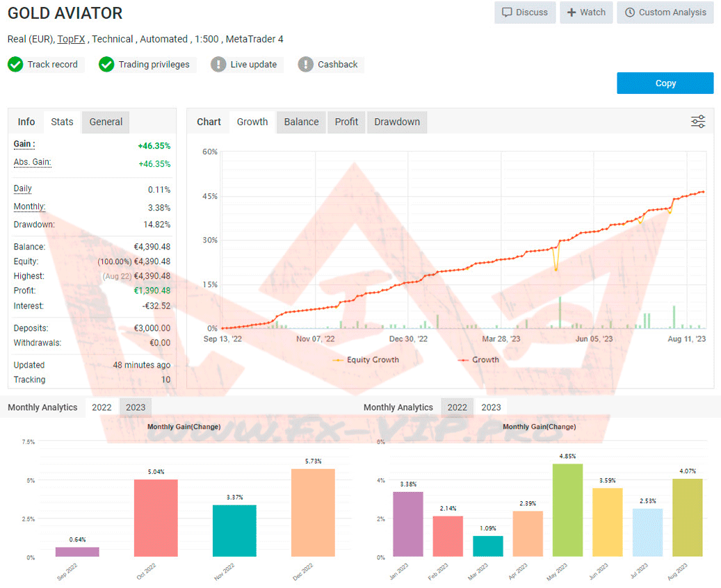This screenshot has height=588, width=721.
Task: Select the Drawdown chart tab
Action: pyautogui.click(x=397, y=122)
